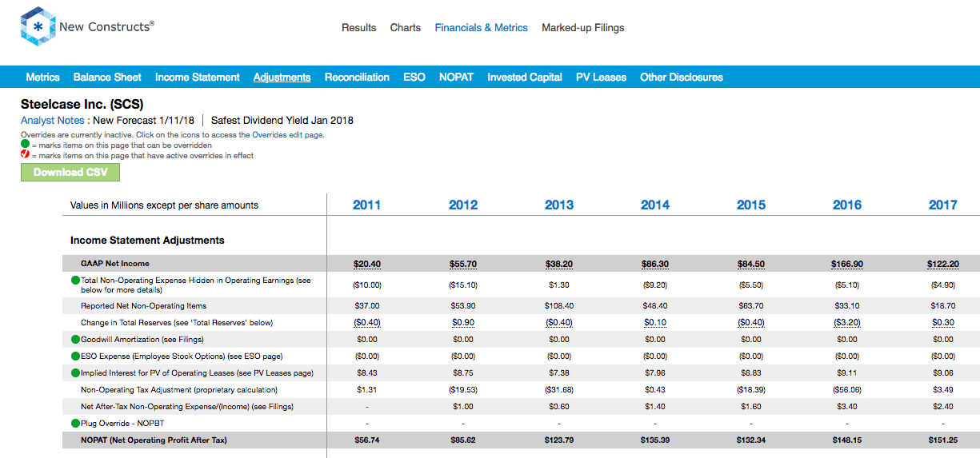Click the Reported Net Non-Operating Items label

144,306
